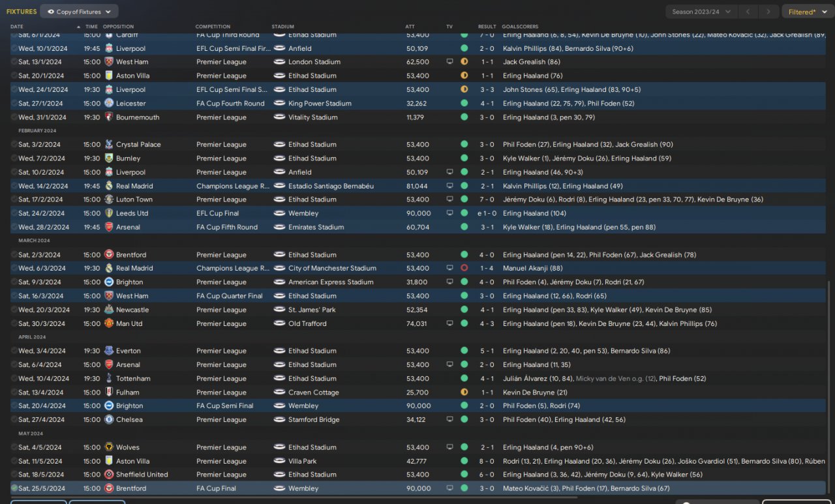Toggle the tick circle beside Sat, 17/2/2024

14,200
